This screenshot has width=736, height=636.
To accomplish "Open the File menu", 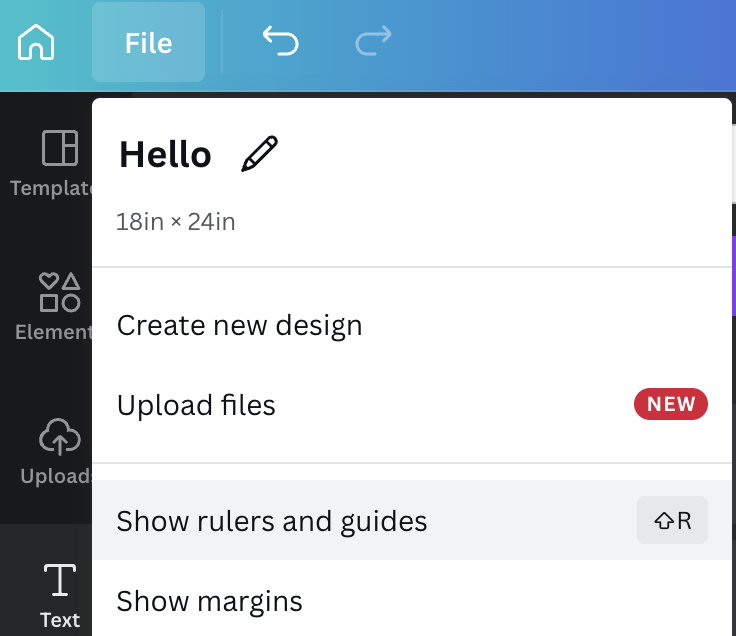I will pyautogui.click(x=148, y=42).
